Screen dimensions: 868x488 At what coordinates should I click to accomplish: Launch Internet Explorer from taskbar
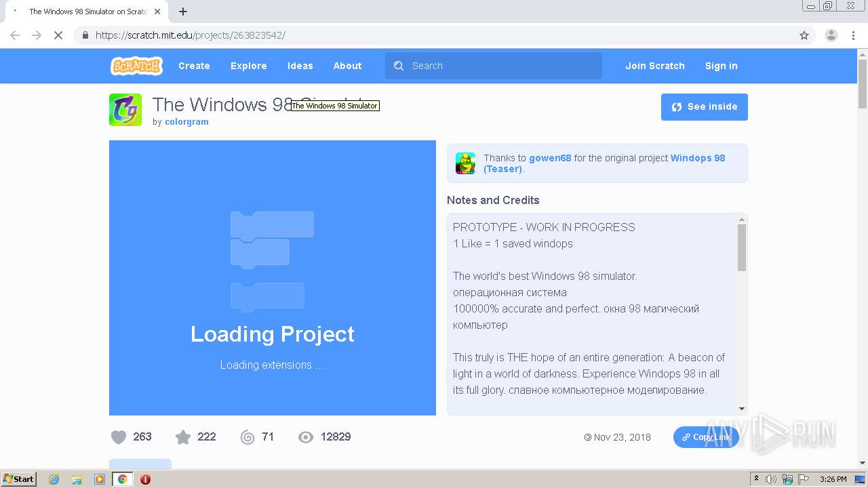point(54,479)
